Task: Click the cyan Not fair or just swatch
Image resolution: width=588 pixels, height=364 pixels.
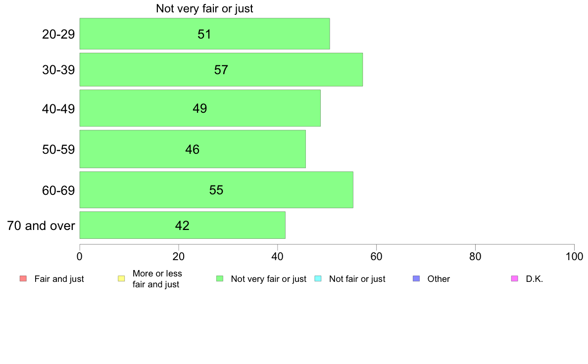Action: (318, 279)
